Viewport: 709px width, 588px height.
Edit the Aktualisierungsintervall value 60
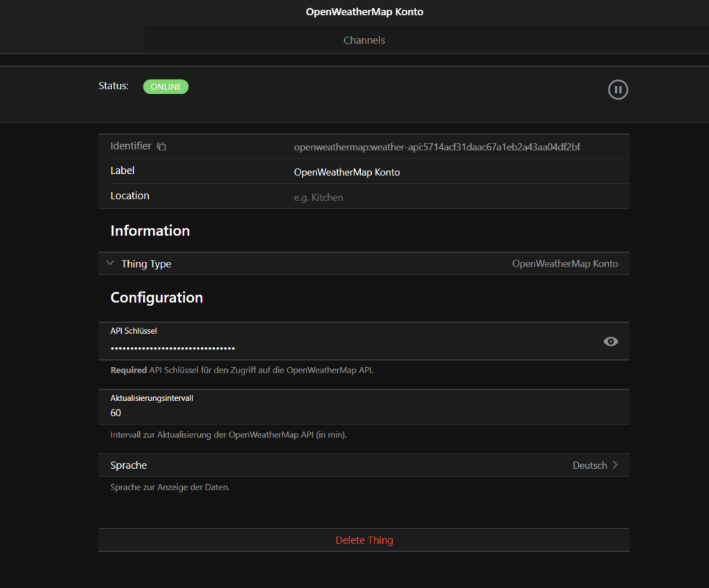pos(364,413)
